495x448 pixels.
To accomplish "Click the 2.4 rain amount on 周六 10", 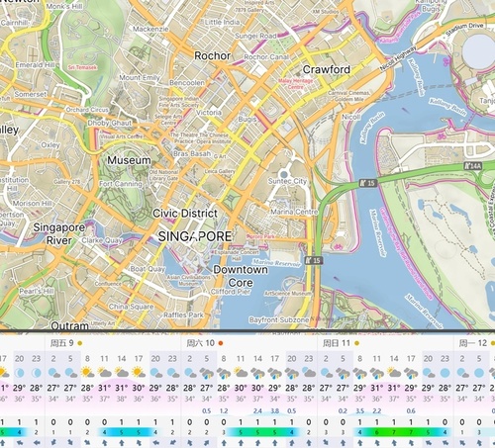I will coord(257,411).
